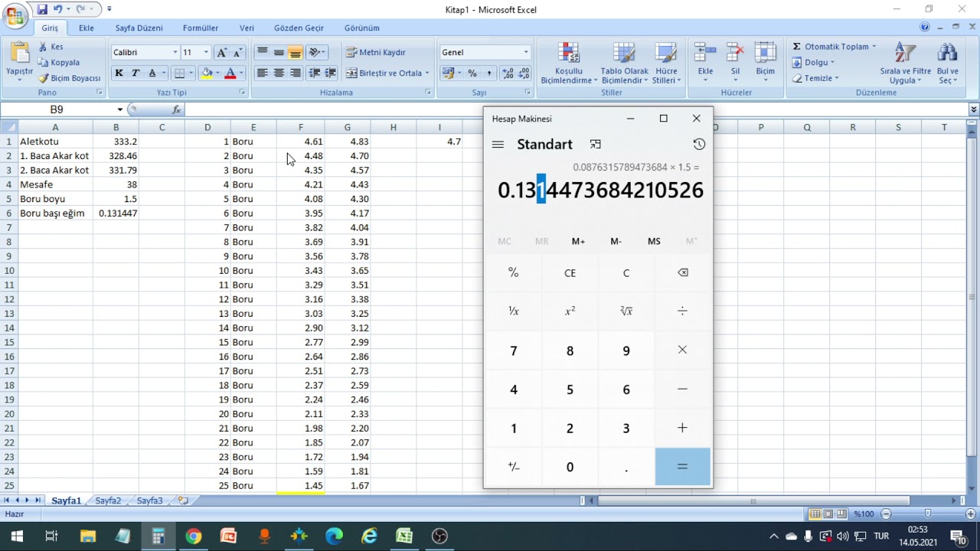This screenshot has height=551, width=980.
Task: Click the calculator equals button
Action: point(682,467)
